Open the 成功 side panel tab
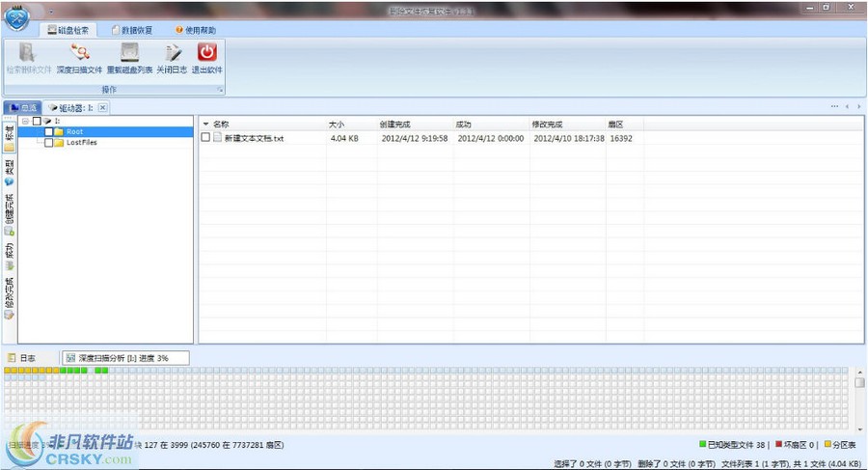This screenshot has width=868, height=470. pos(10,256)
